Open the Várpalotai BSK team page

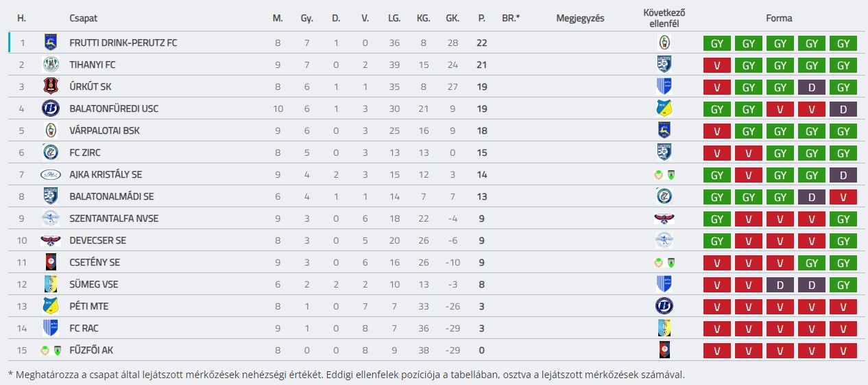coord(104,130)
